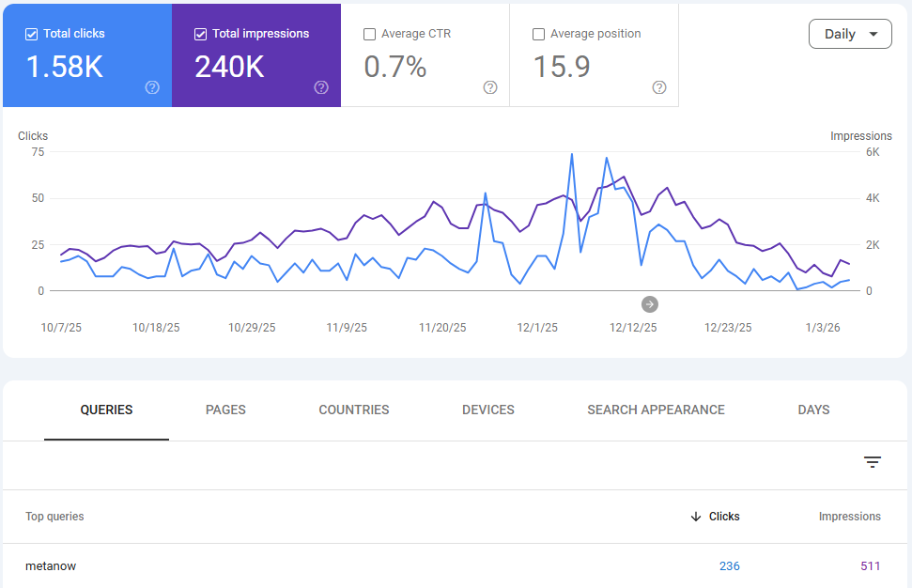Open the Total impressions help tooltip
This screenshot has height=588, width=912.
[321, 87]
